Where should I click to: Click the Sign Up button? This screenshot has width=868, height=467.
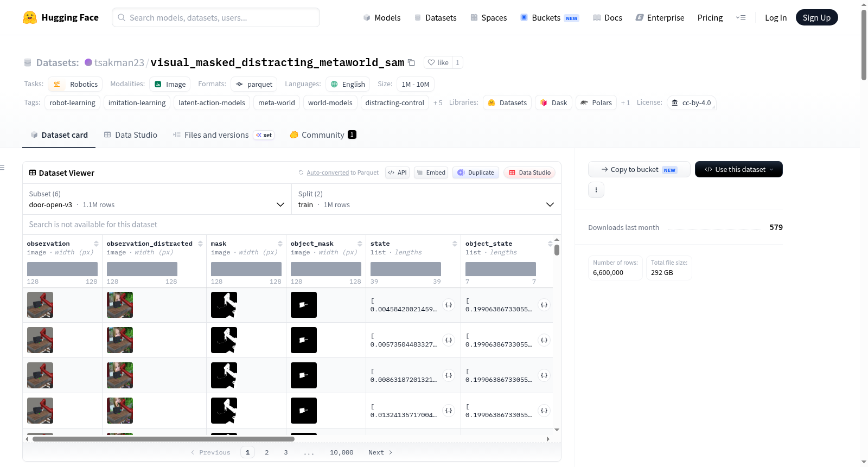tap(816, 17)
